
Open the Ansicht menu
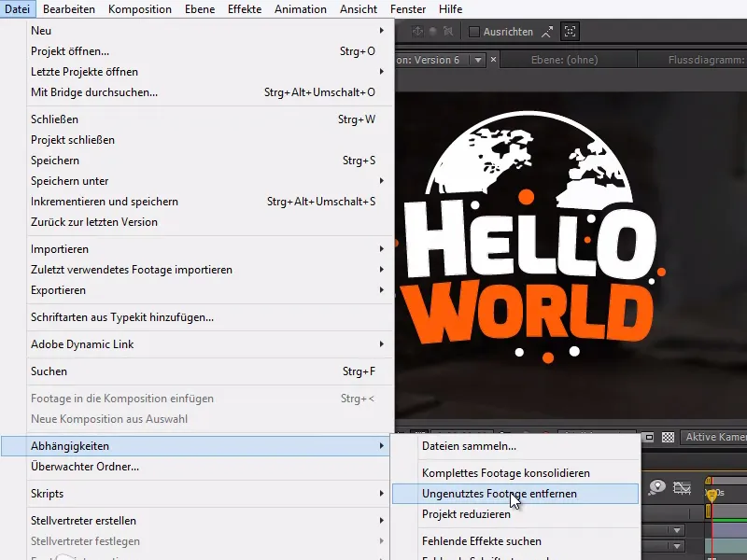pyautogui.click(x=359, y=9)
